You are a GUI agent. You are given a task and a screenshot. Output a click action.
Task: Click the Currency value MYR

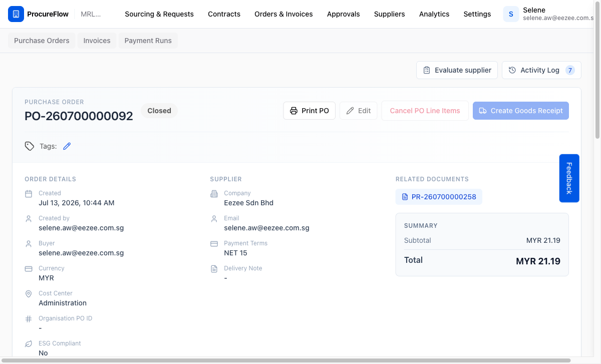pos(46,278)
